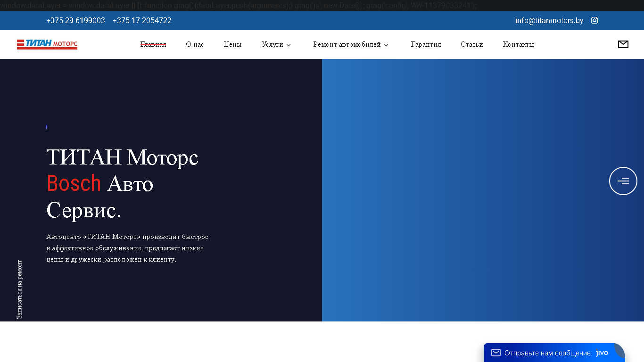Call phone number +375 29 6199003
Image resolution: width=644 pixels, height=362 pixels.
click(75, 21)
